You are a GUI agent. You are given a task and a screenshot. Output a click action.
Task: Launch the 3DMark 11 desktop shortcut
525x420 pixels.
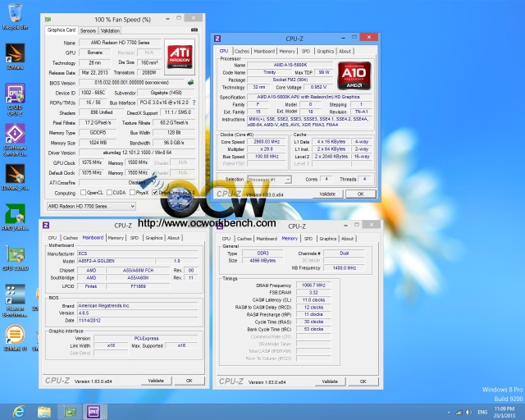15,338
